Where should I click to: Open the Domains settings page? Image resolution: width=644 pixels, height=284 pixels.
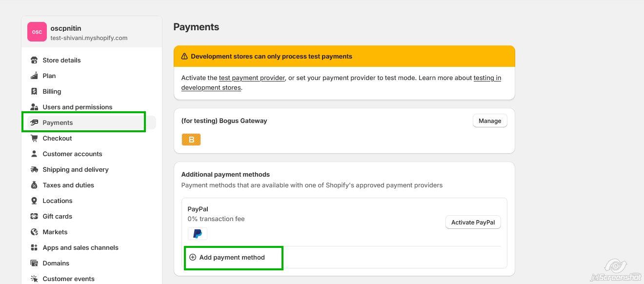tap(56, 264)
